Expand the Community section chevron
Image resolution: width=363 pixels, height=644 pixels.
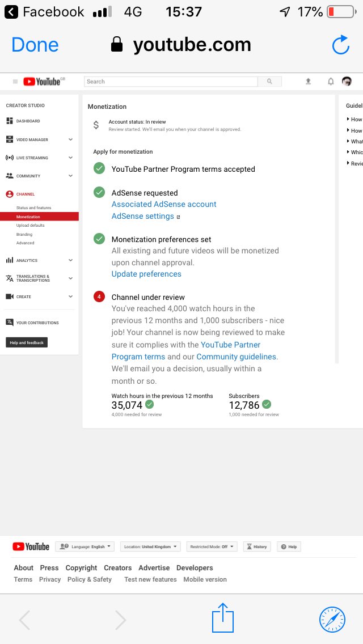(71, 176)
